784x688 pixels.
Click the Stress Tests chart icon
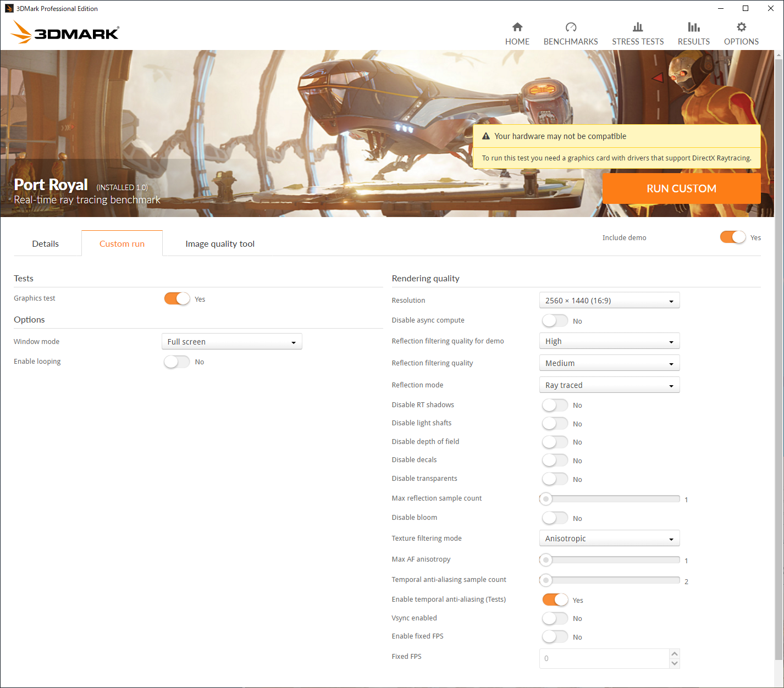tap(638, 27)
